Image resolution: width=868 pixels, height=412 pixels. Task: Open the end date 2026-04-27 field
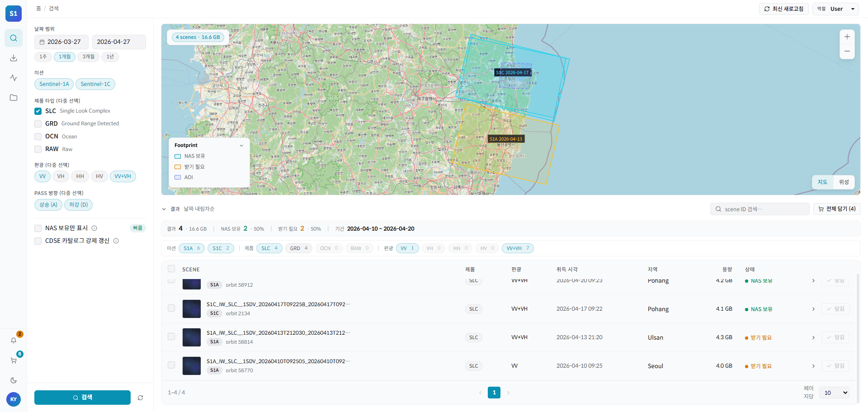[119, 42]
